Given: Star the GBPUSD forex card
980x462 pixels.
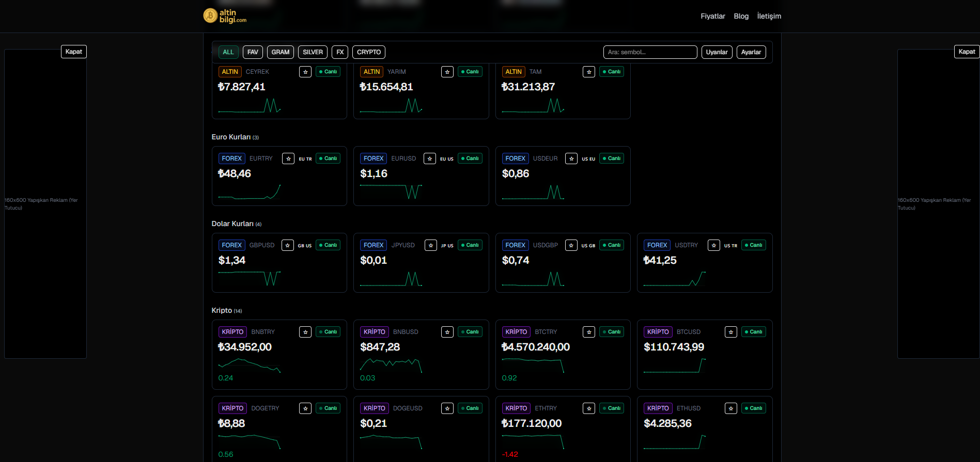Looking at the screenshot, I should pyautogui.click(x=288, y=245).
